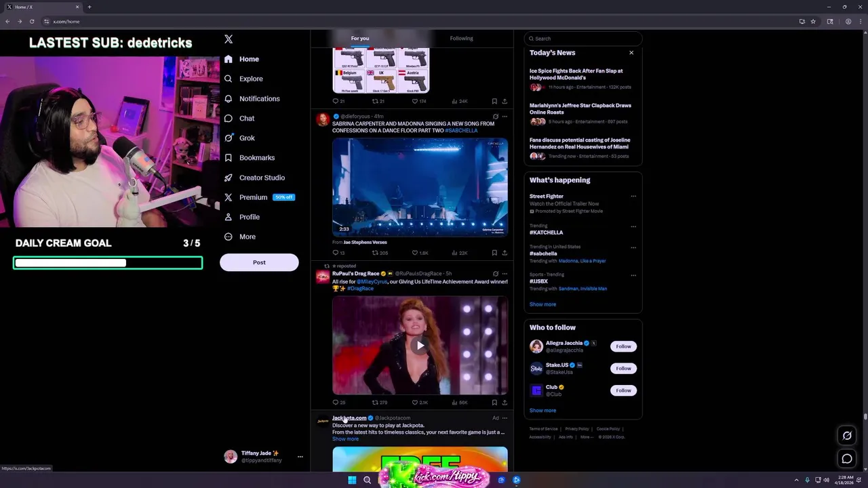Close the Today's News panel
Screen dimensions: 868x488
tap(631, 53)
